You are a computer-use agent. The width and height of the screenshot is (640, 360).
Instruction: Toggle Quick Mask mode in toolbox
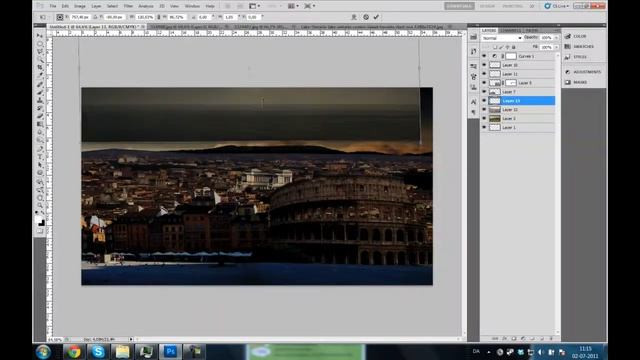pos(40,231)
